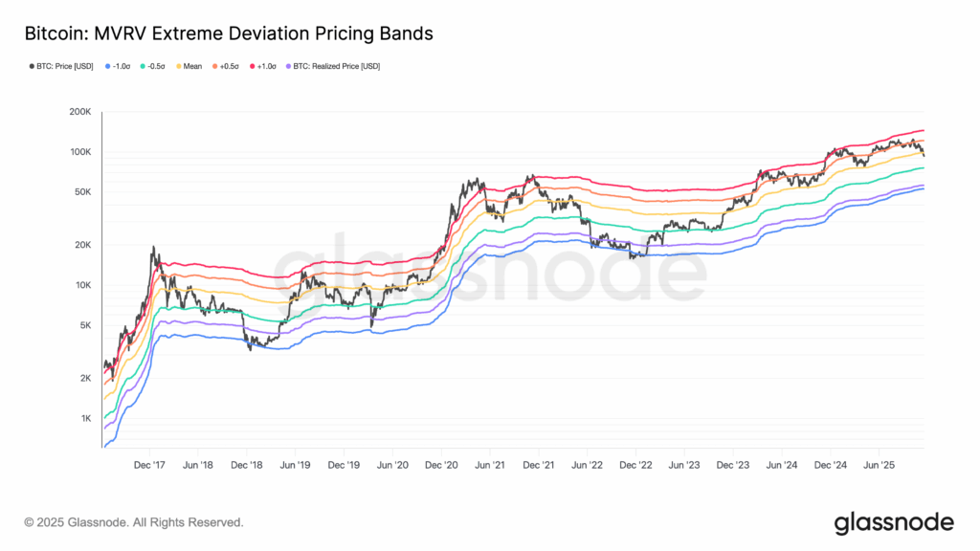Screen dimensions: 980x551
Task: Hide the +1.0σ band legend label
Action: click(x=267, y=66)
